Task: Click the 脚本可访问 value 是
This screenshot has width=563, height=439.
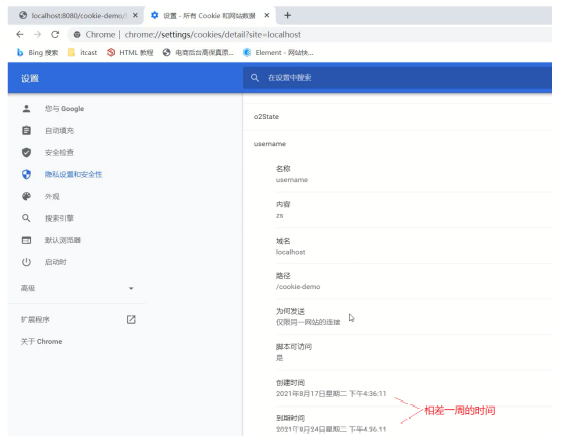Action: pos(279,358)
